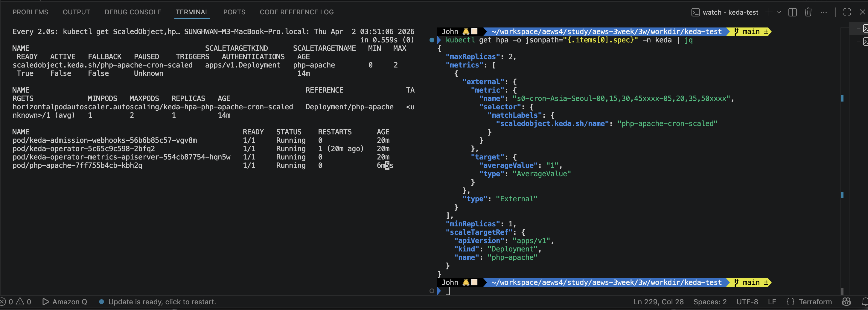Select language mode 'Terraform'

(x=815, y=302)
